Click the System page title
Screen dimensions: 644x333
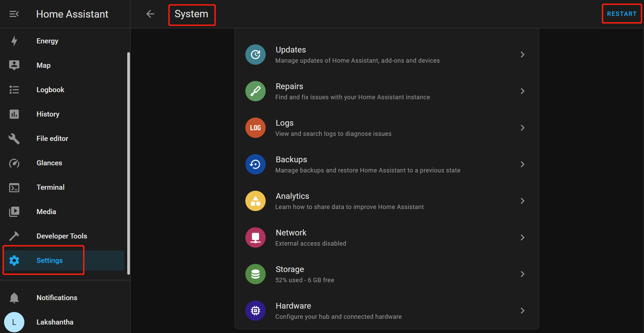click(191, 14)
